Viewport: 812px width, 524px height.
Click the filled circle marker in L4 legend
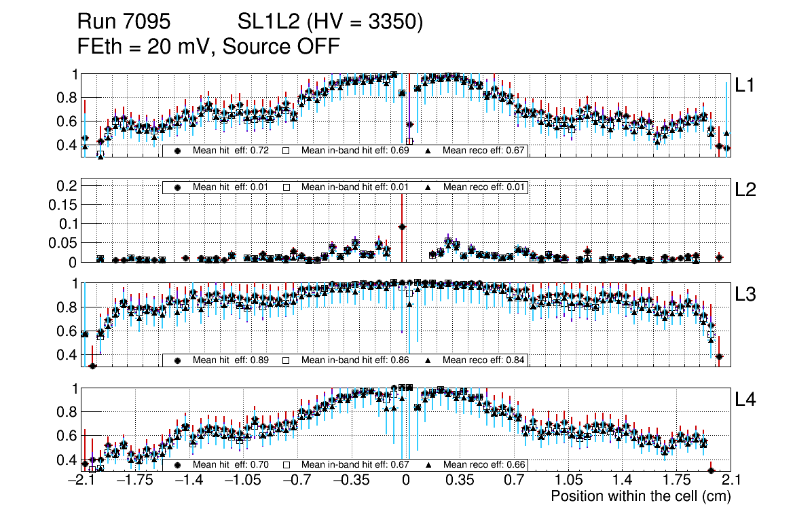click(177, 466)
